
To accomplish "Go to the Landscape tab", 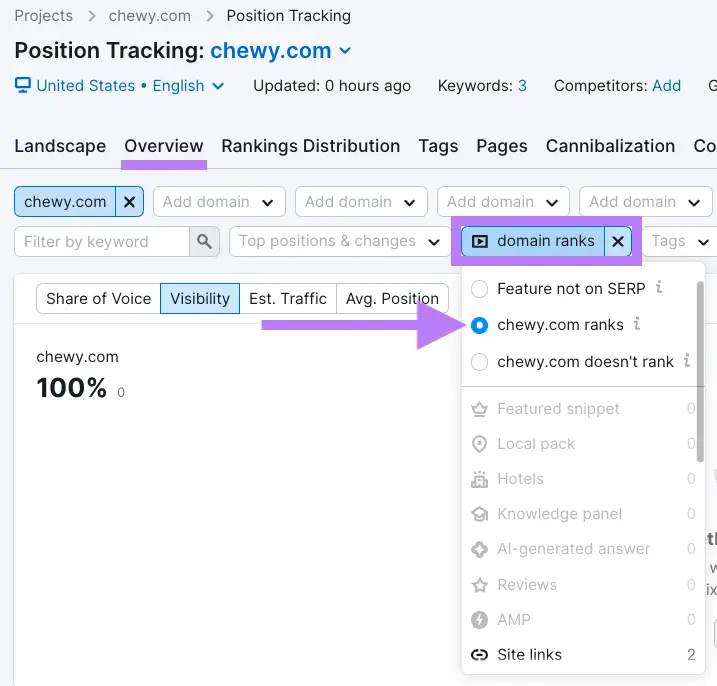I will click(60, 146).
